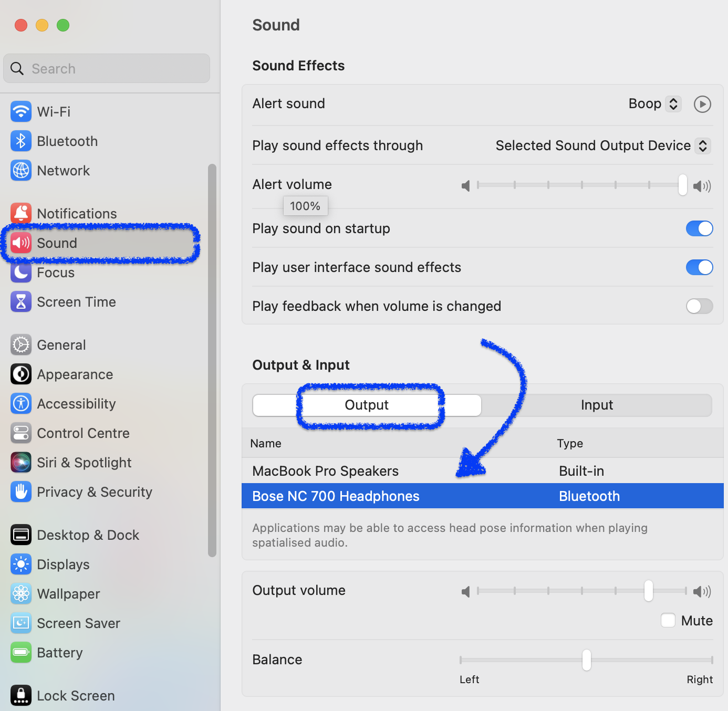Click loud speaker icon beside Output volume

coord(702,592)
